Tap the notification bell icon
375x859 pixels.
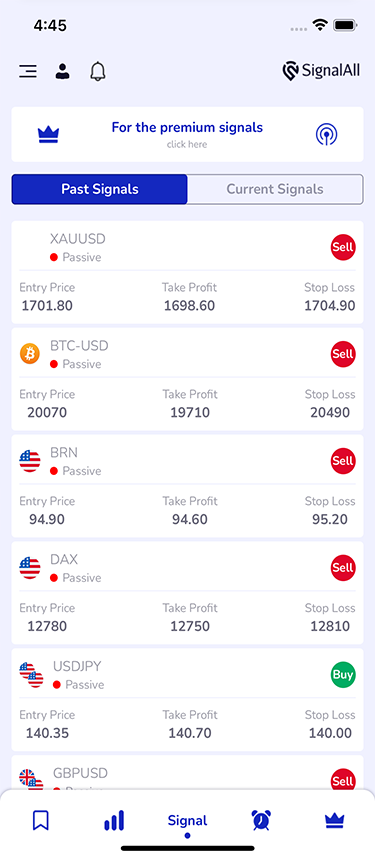coord(97,71)
